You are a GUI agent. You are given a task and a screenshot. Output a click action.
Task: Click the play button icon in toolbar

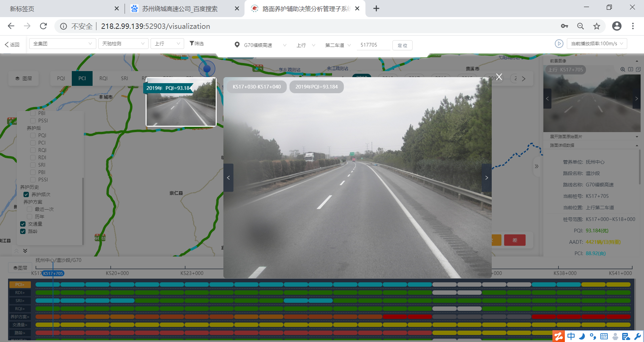(x=559, y=44)
